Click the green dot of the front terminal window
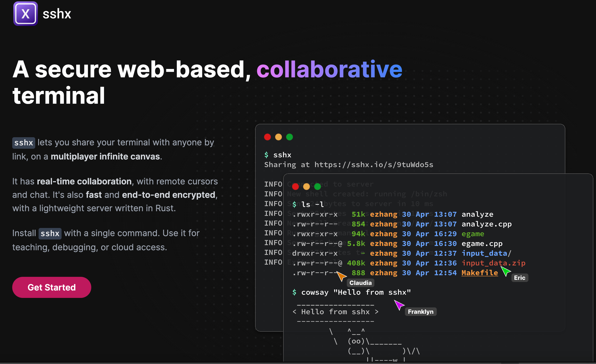 [x=318, y=187]
